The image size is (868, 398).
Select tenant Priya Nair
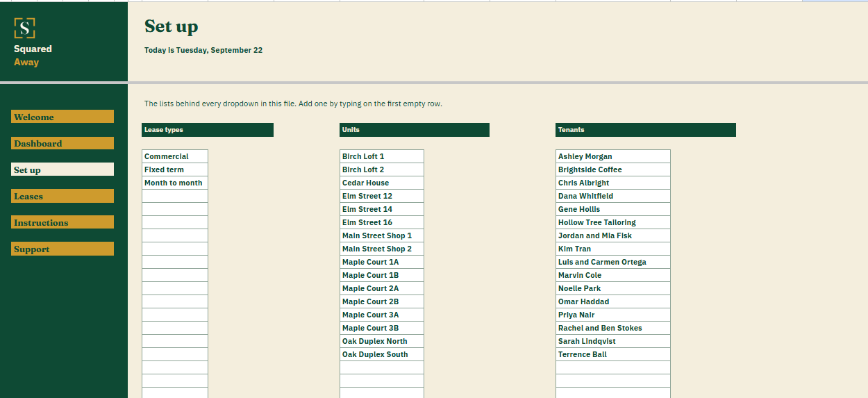(x=613, y=315)
